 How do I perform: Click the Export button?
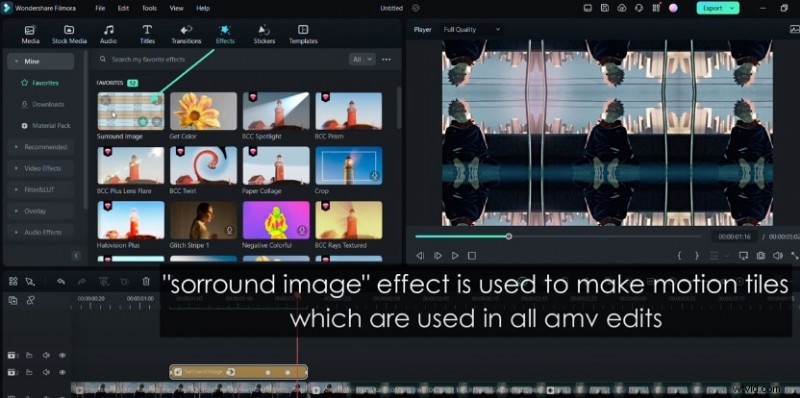[713, 8]
